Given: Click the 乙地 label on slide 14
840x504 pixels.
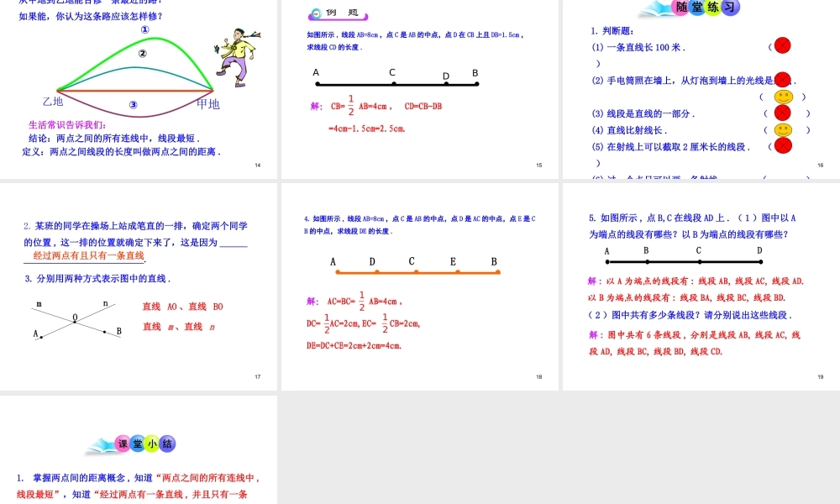Looking at the screenshot, I should [53, 102].
